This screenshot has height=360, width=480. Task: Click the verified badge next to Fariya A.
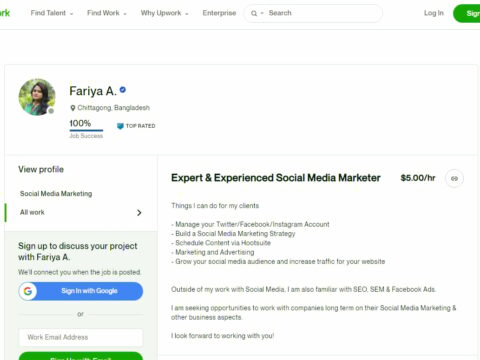click(123, 90)
